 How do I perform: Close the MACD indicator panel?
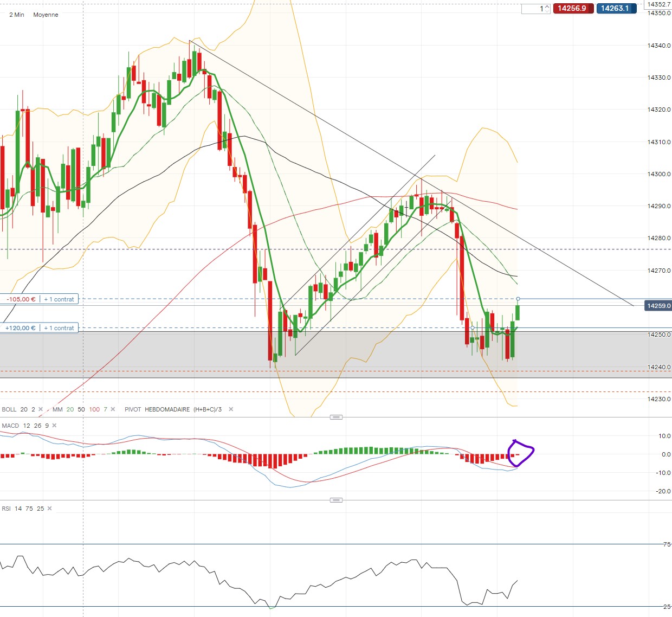[x=54, y=426]
